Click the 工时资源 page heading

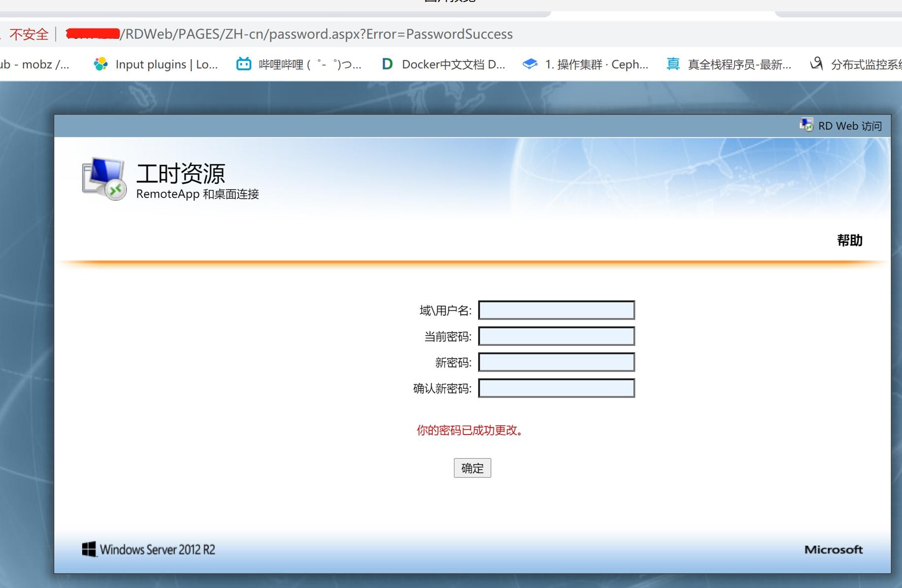pyautogui.click(x=180, y=173)
